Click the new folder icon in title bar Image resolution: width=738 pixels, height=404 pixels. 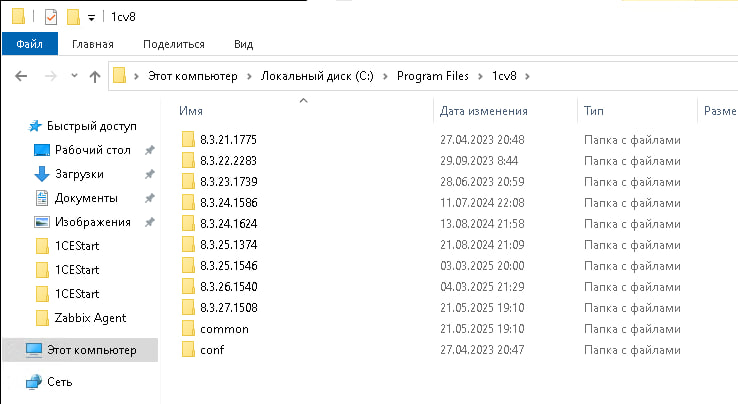(x=73, y=17)
